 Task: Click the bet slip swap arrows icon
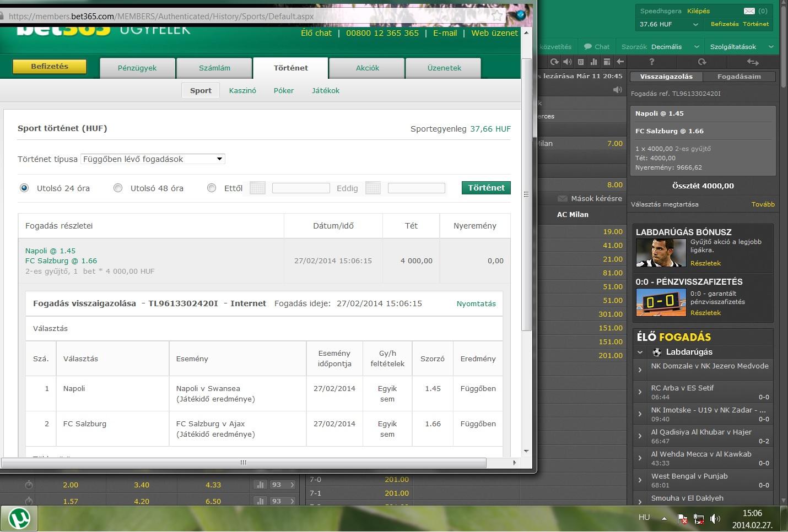(753, 62)
